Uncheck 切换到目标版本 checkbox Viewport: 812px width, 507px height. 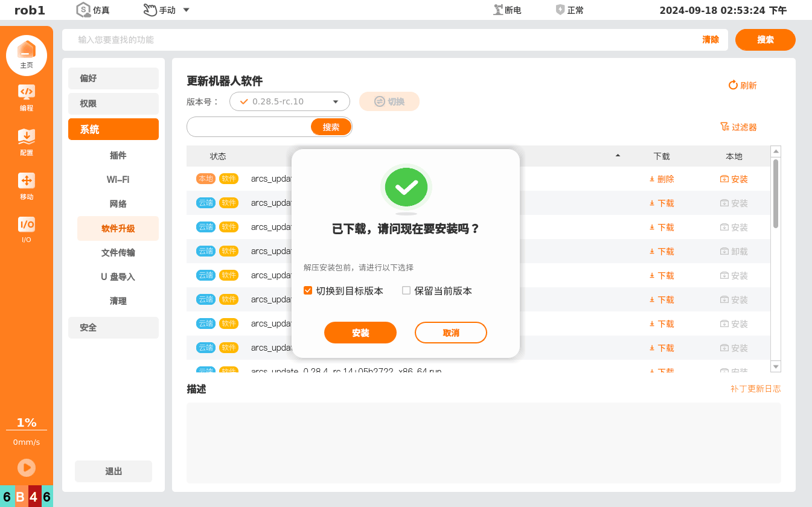click(x=308, y=290)
